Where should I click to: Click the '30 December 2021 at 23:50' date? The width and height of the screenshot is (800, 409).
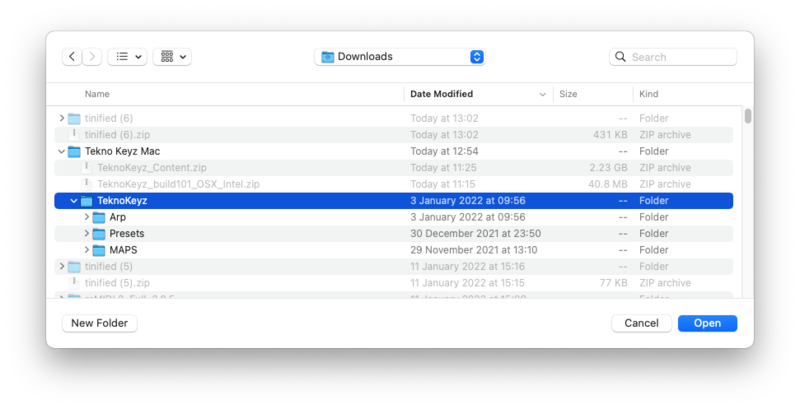(x=476, y=234)
